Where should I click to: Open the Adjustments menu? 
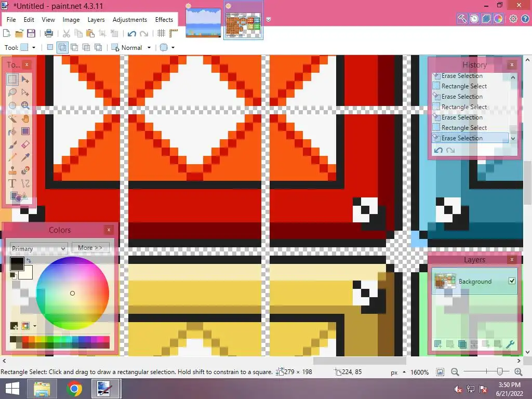(x=130, y=20)
